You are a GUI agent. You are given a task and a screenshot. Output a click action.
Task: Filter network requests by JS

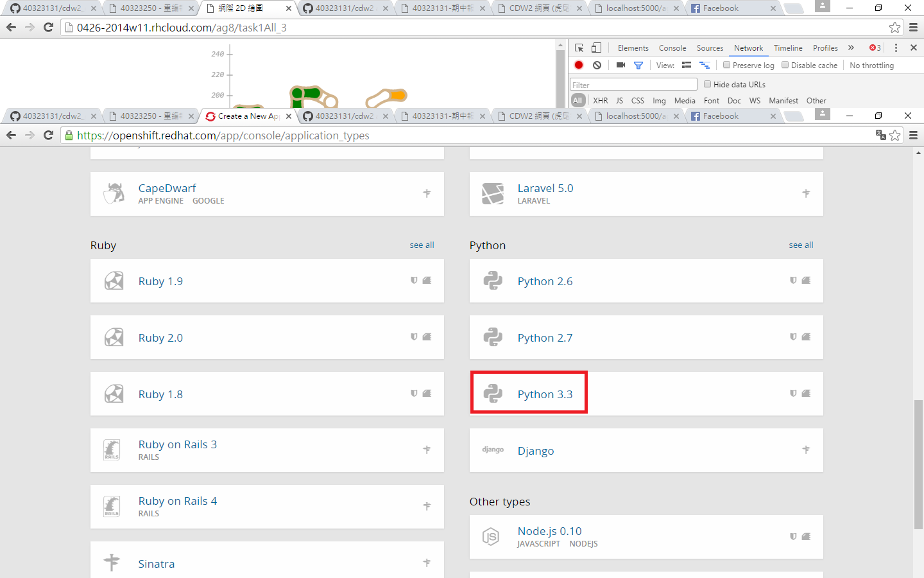(619, 101)
